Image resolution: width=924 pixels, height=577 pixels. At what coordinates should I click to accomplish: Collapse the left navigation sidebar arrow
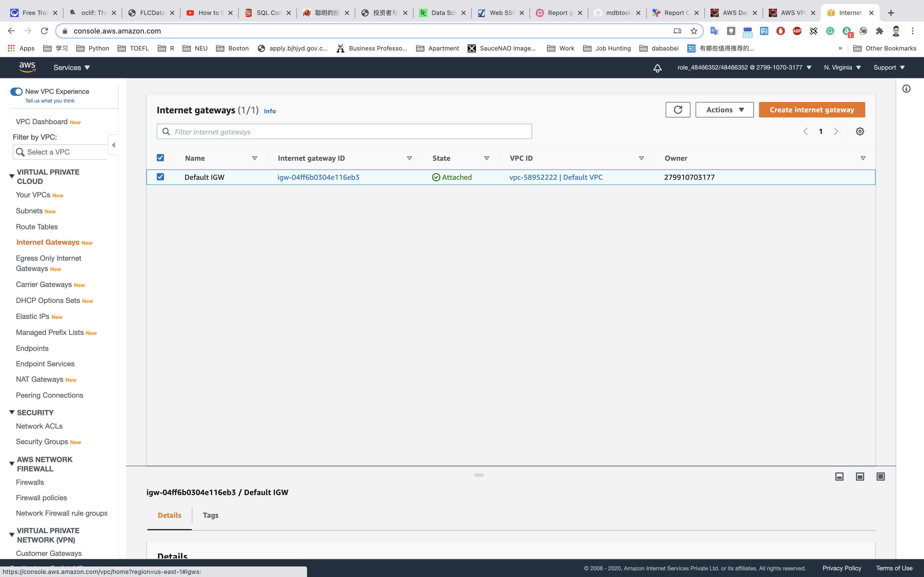(x=113, y=145)
